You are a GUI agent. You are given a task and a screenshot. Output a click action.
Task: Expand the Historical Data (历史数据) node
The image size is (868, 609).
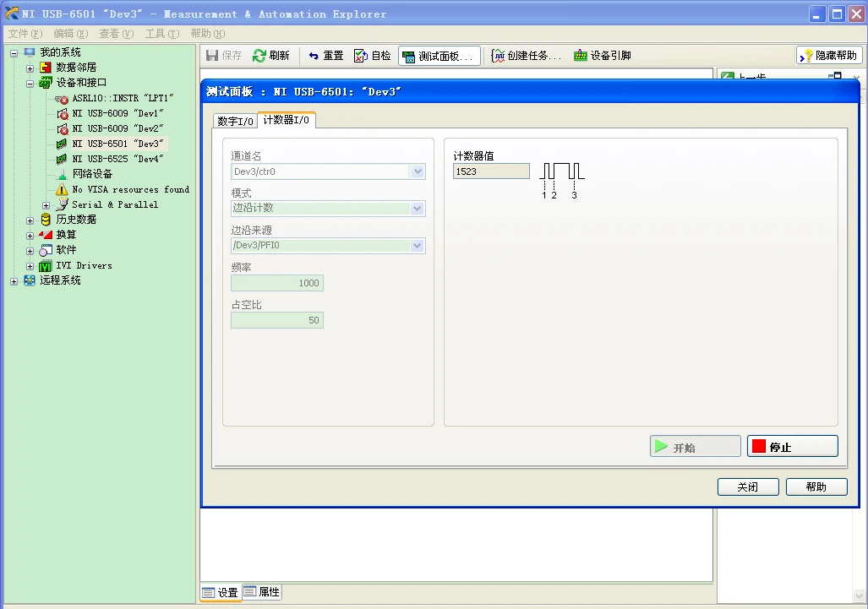30,220
